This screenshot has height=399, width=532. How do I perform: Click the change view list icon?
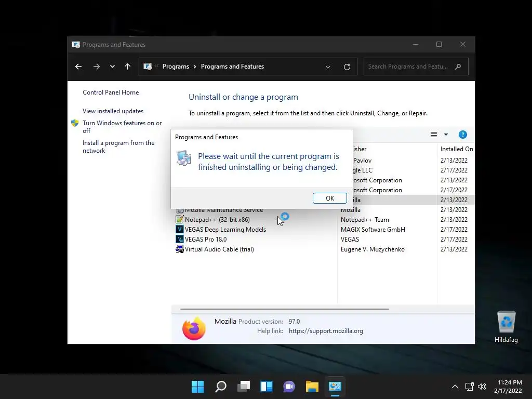pyautogui.click(x=434, y=135)
